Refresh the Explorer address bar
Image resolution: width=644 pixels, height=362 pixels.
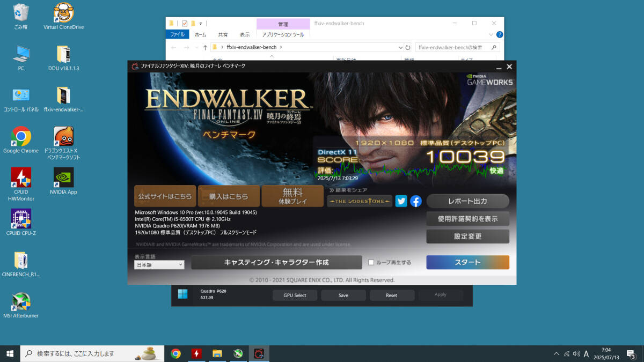408,47
